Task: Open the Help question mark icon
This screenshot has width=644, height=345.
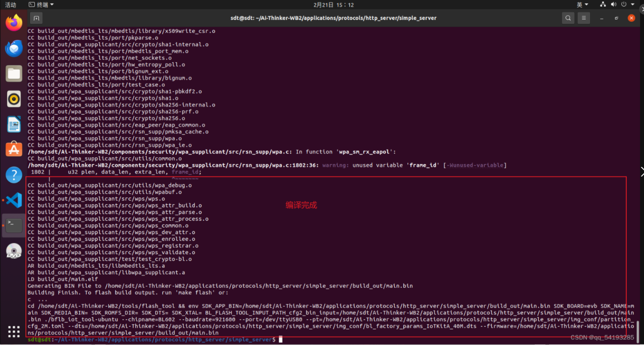Action: [14, 175]
